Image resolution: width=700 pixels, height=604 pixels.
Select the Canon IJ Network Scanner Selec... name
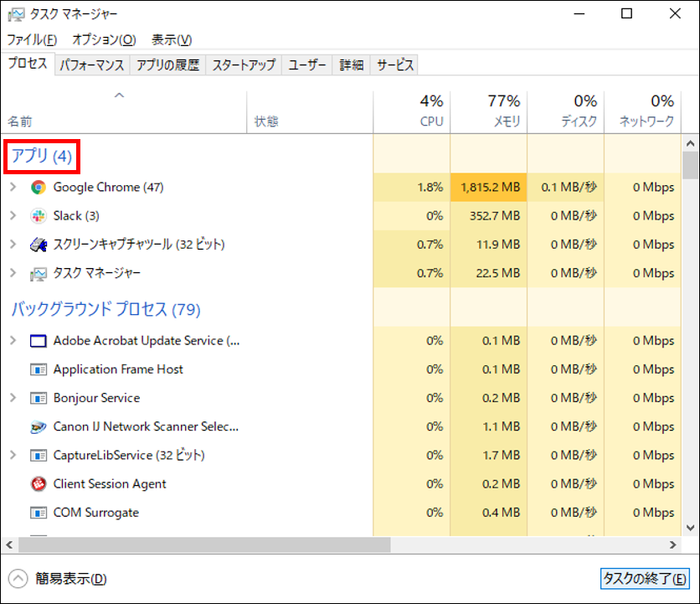tap(146, 426)
